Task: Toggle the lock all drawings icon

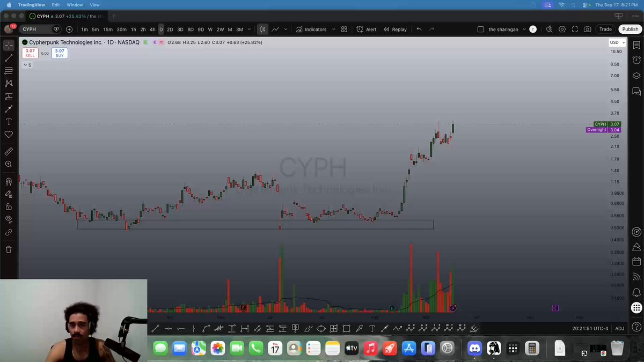Action: click(9, 206)
